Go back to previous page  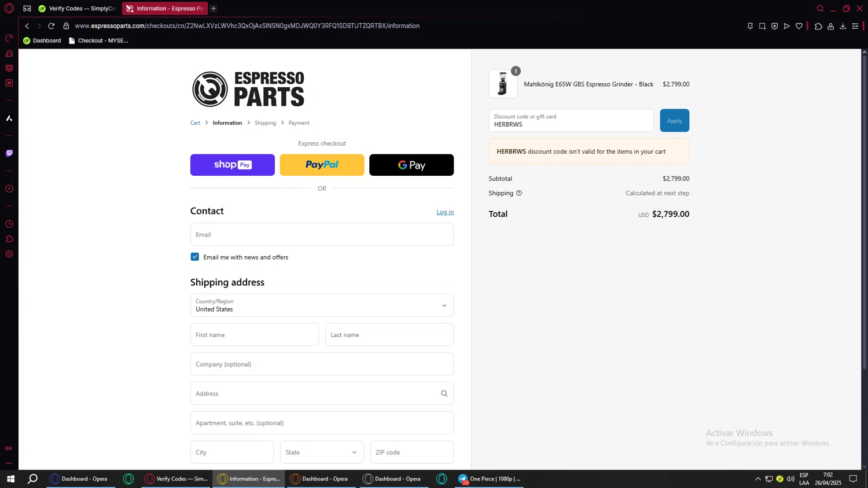pyautogui.click(x=27, y=26)
